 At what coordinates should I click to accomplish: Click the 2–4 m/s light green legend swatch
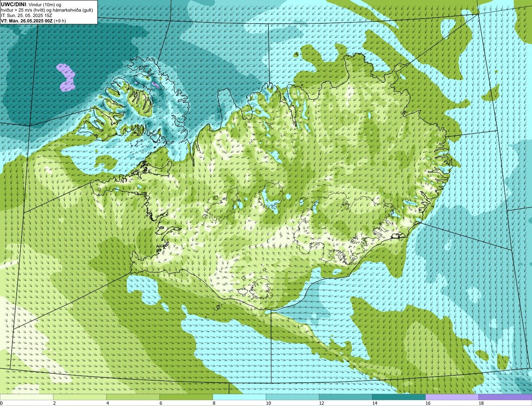coord(80,397)
